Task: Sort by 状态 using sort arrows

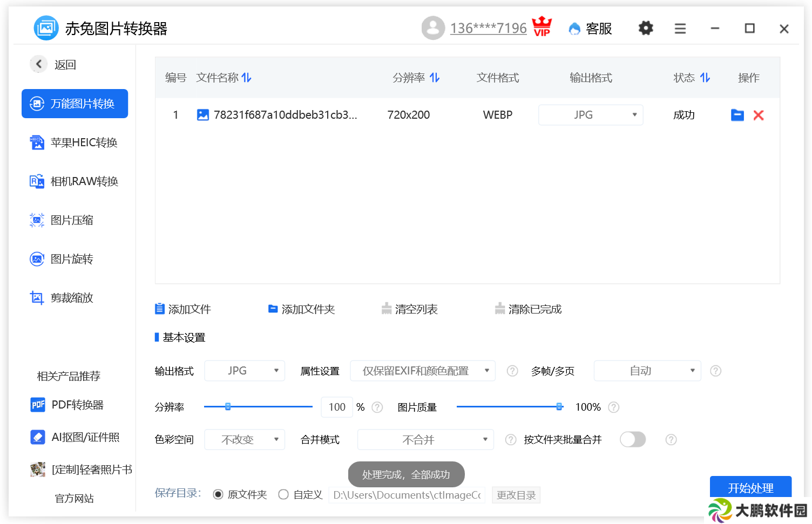Action: coord(705,78)
